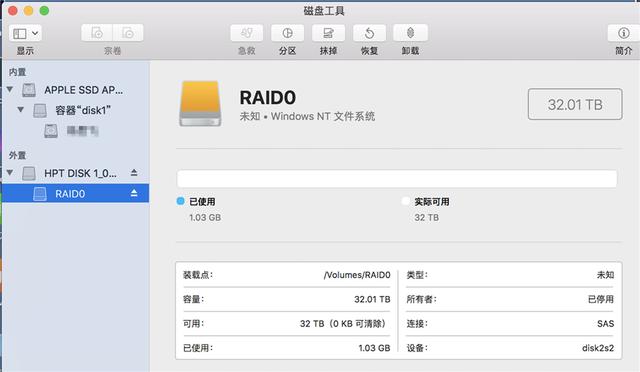Open the 简介 info button
The image size is (640, 372).
623,33
